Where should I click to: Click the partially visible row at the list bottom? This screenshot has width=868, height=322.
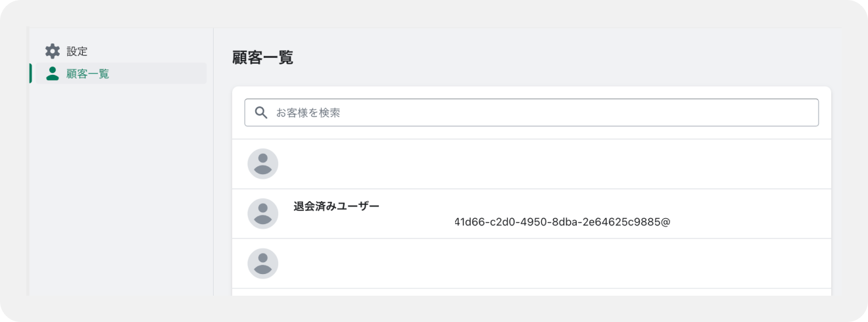(x=531, y=292)
